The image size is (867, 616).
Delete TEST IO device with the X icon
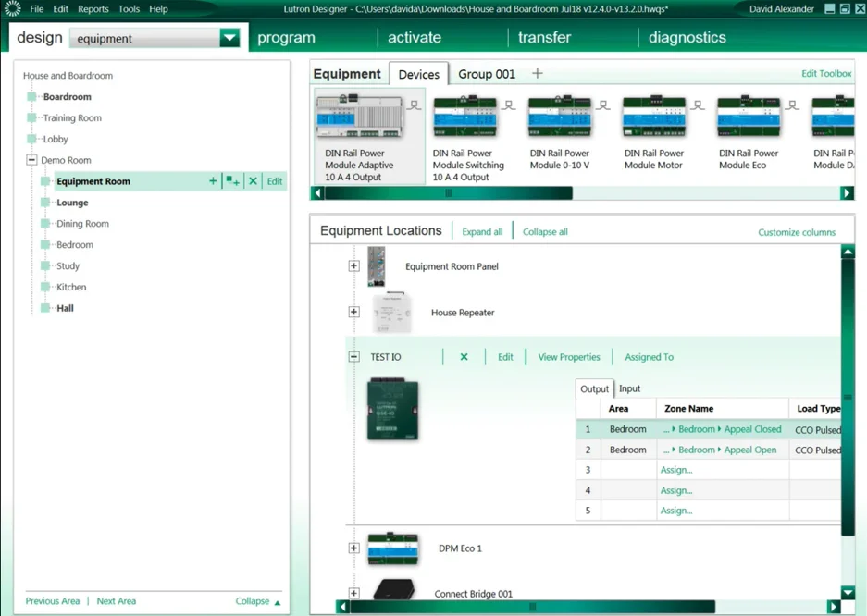coord(464,357)
